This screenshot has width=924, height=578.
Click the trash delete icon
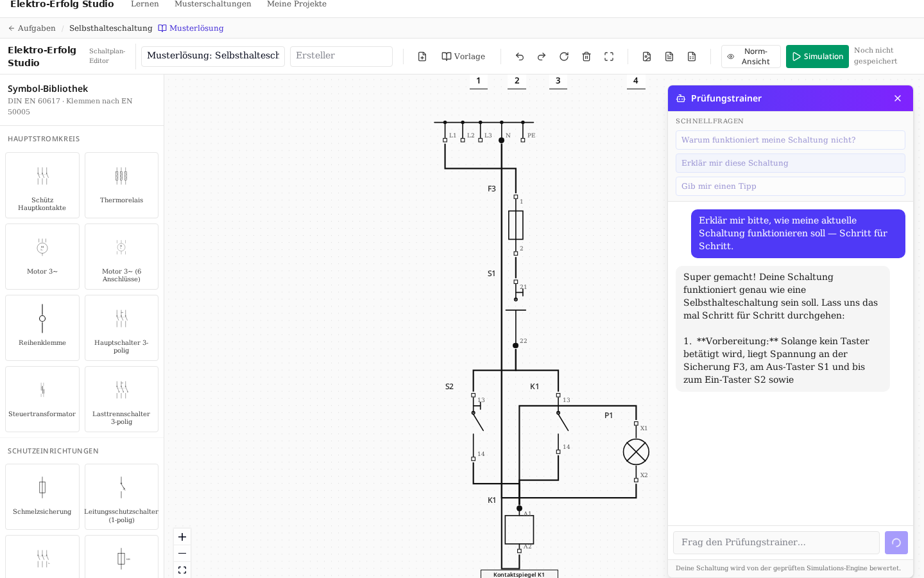pyautogui.click(x=586, y=57)
